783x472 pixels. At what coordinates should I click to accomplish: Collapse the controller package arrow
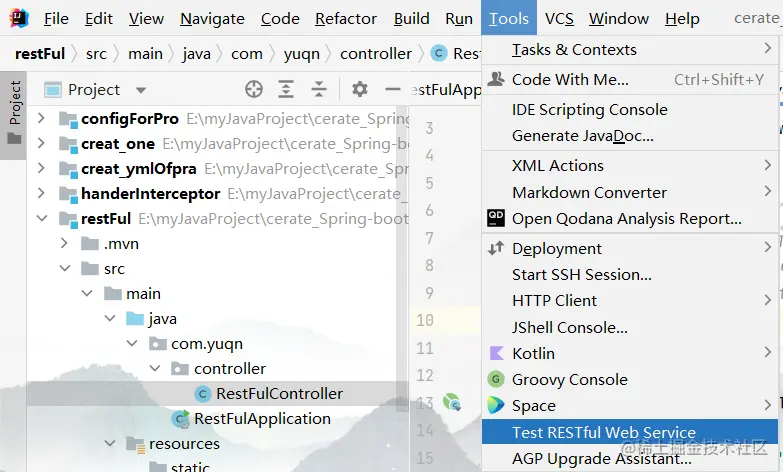155,368
